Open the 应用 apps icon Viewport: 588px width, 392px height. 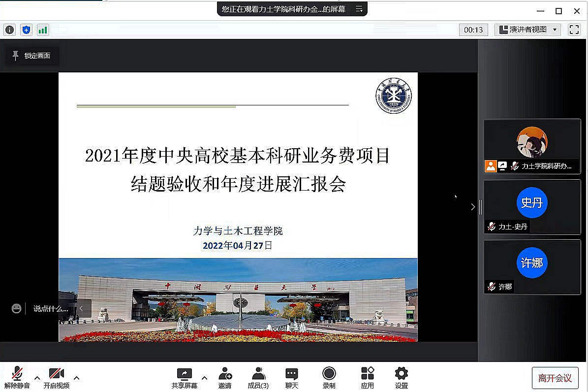coord(367,378)
